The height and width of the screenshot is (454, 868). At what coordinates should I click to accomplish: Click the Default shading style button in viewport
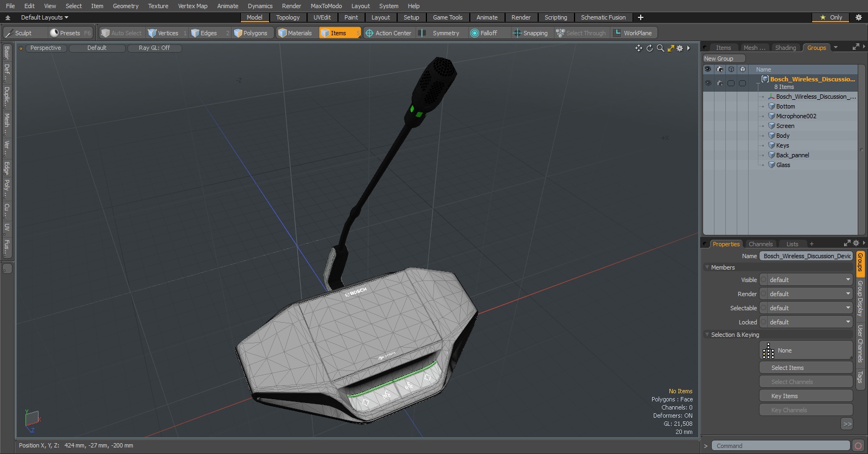tap(97, 48)
